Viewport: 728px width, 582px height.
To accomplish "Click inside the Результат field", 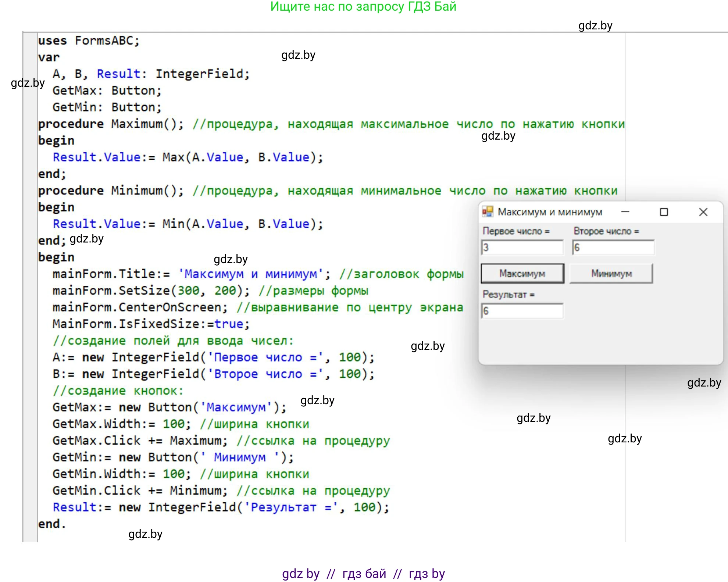I will pyautogui.click(x=522, y=311).
